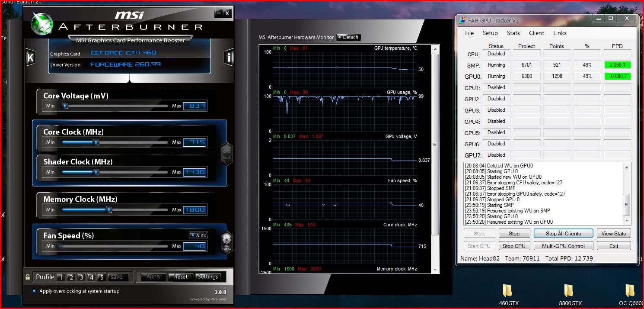
Task: Click the Memory Clock slider handle
Action: click(x=109, y=209)
